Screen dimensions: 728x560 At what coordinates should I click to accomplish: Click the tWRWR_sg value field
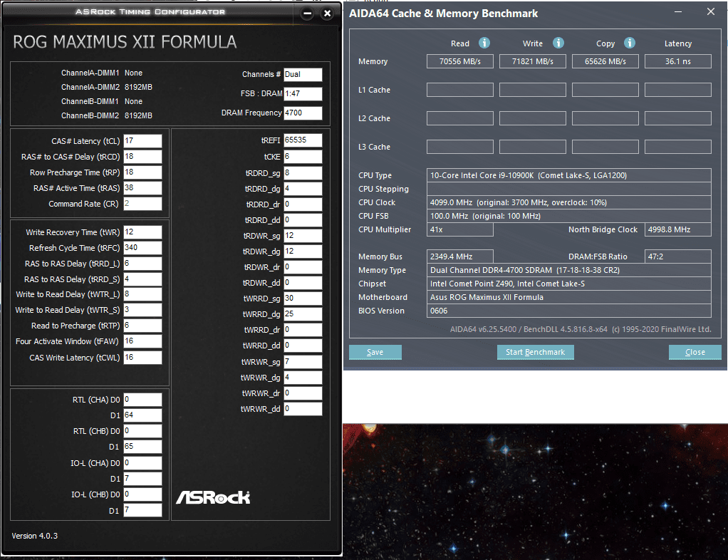point(303,362)
